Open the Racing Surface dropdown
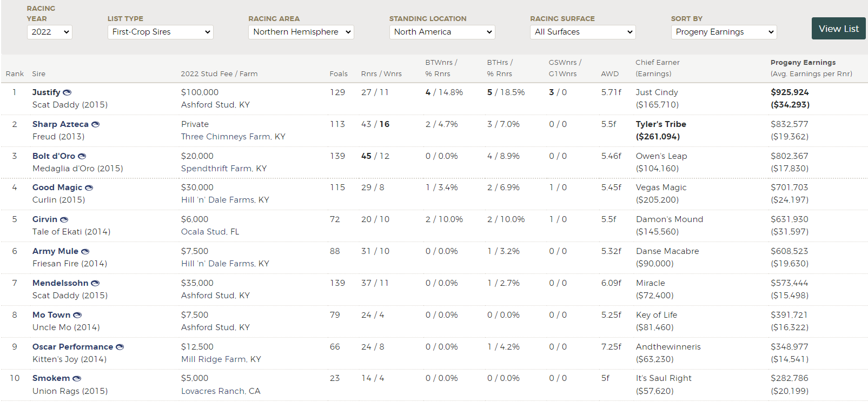This screenshot has width=868, height=402. [x=582, y=32]
